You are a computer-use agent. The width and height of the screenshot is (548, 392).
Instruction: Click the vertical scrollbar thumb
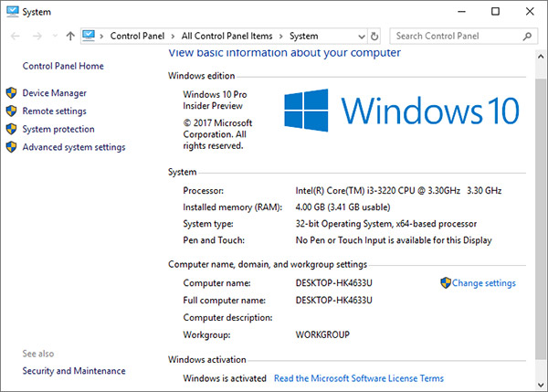(x=541, y=219)
